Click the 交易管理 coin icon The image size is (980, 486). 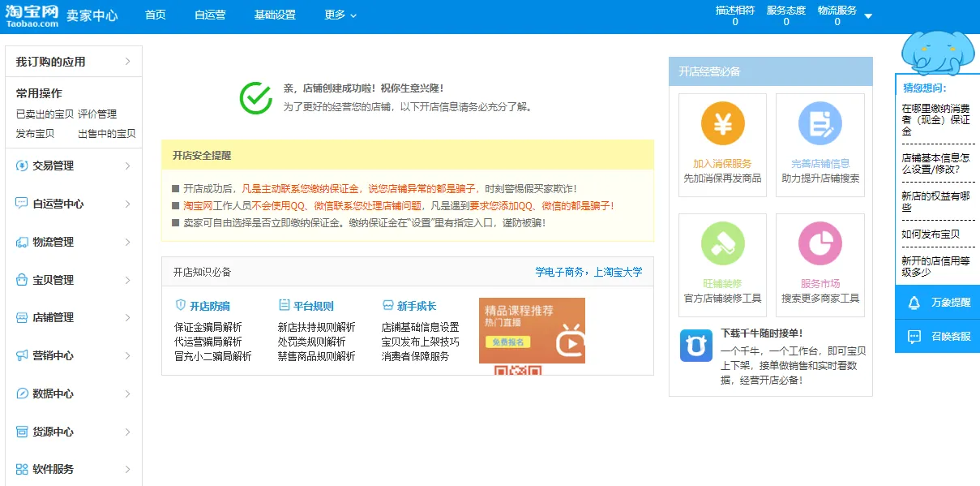[22, 166]
